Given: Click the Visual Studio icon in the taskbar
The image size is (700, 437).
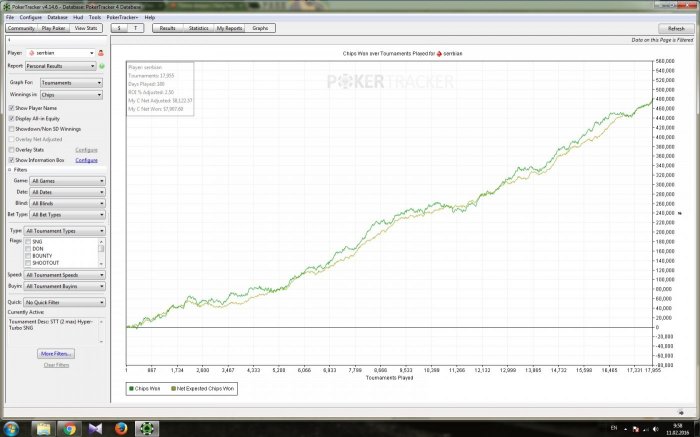Looking at the screenshot, I should coord(94,428).
